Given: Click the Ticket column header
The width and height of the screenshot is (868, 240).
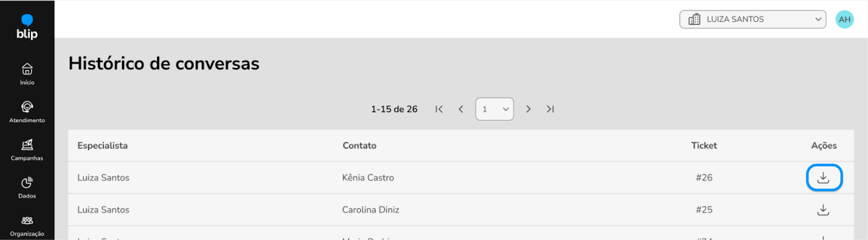Looking at the screenshot, I should pyautogui.click(x=704, y=145).
